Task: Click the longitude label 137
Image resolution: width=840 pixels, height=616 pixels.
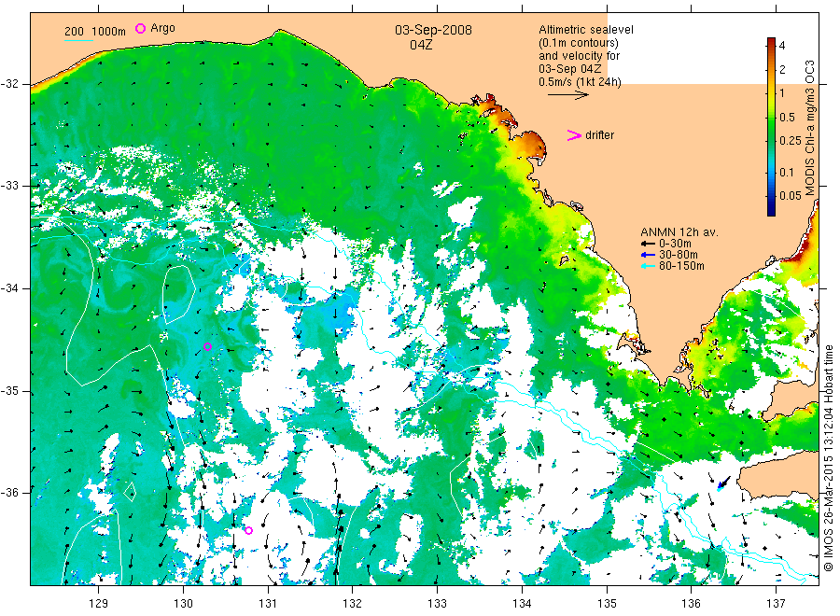Action: click(776, 604)
